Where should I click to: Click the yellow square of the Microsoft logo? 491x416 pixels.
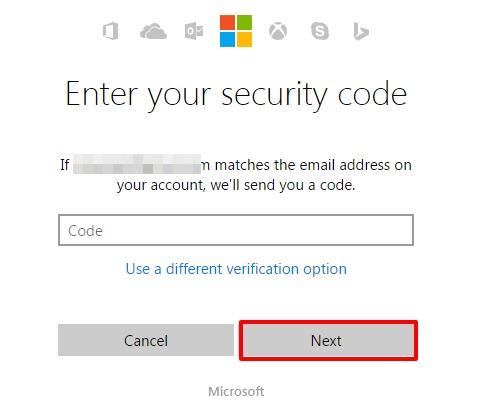coord(244,39)
